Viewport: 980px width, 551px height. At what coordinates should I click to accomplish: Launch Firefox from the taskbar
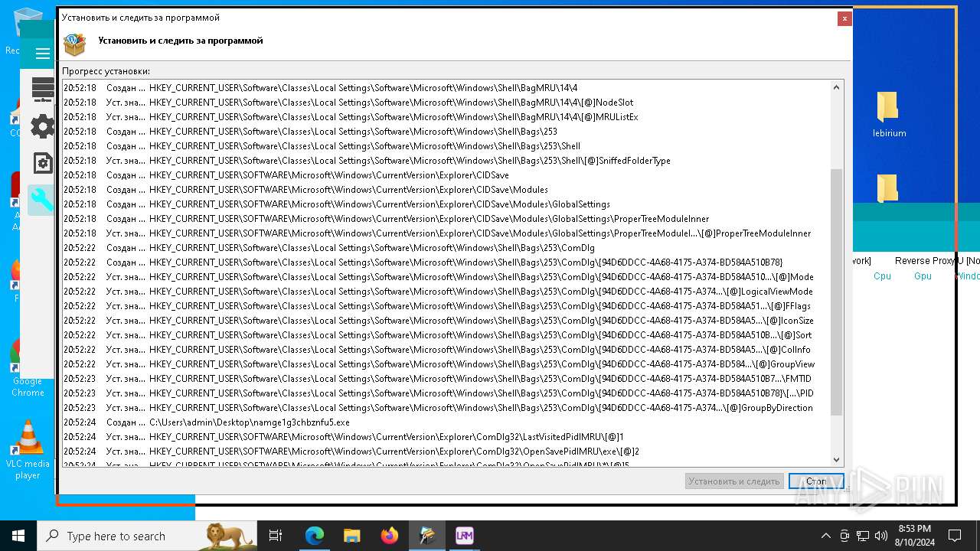click(x=390, y=536)
